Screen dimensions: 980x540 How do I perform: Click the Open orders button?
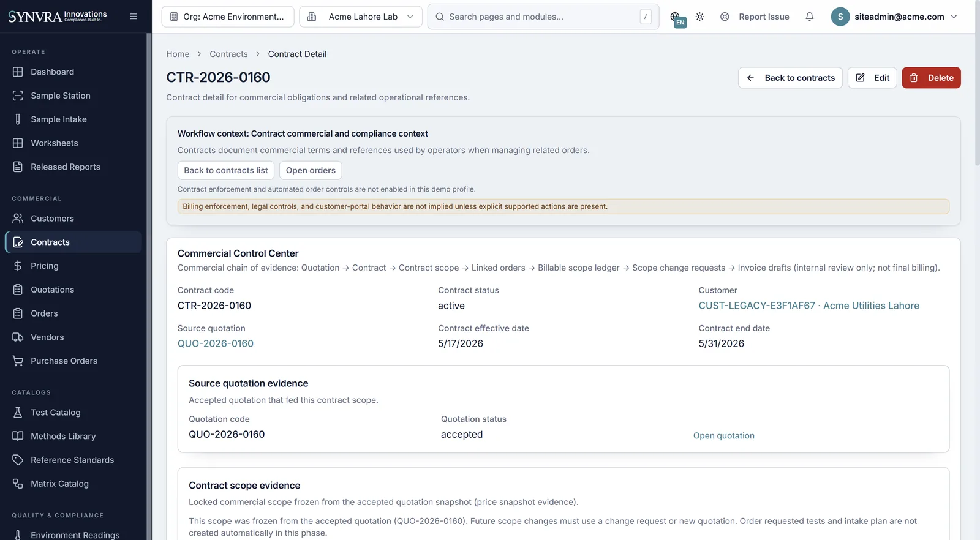311,170
